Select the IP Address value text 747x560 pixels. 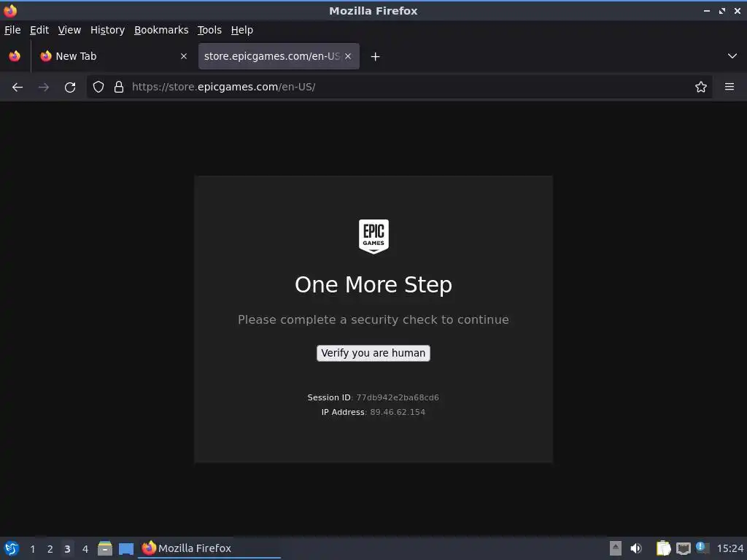point(398,413)
